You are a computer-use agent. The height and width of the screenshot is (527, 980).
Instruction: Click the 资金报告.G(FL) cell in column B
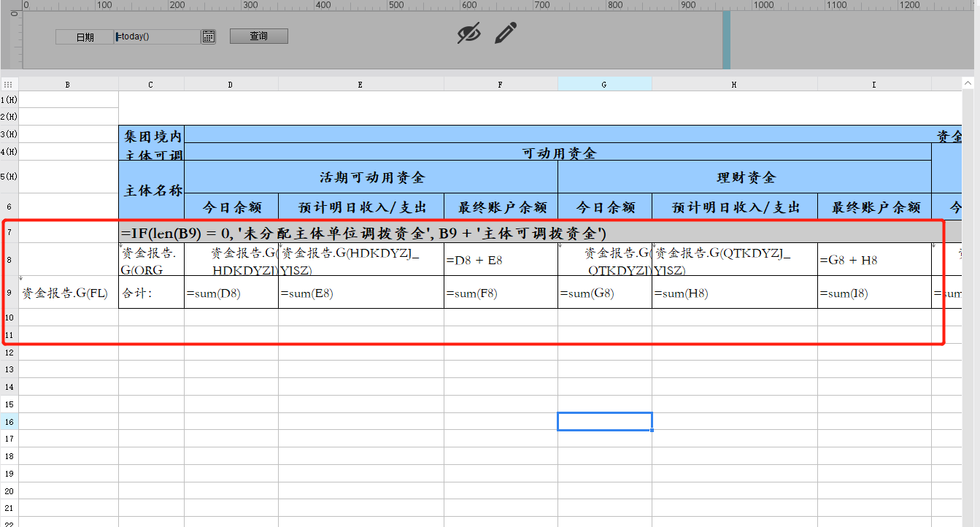69,292
